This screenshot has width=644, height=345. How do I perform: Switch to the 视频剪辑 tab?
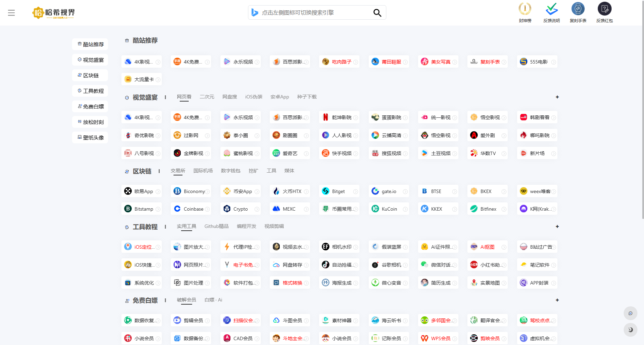(274, 226)
